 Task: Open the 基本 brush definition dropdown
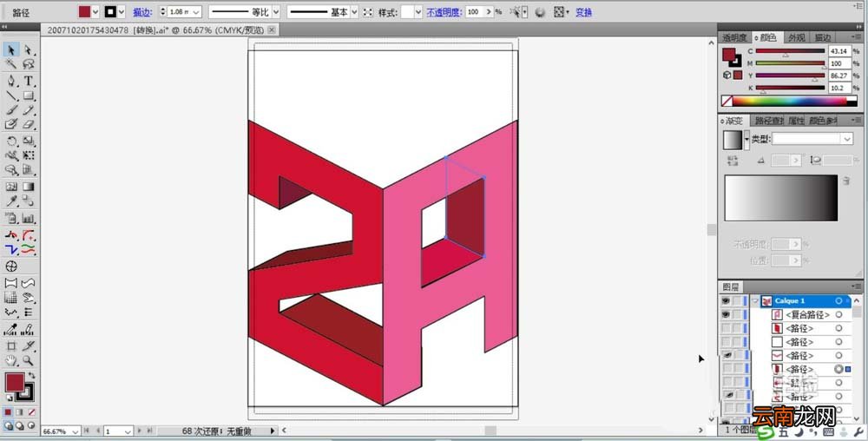pos(354,11)
